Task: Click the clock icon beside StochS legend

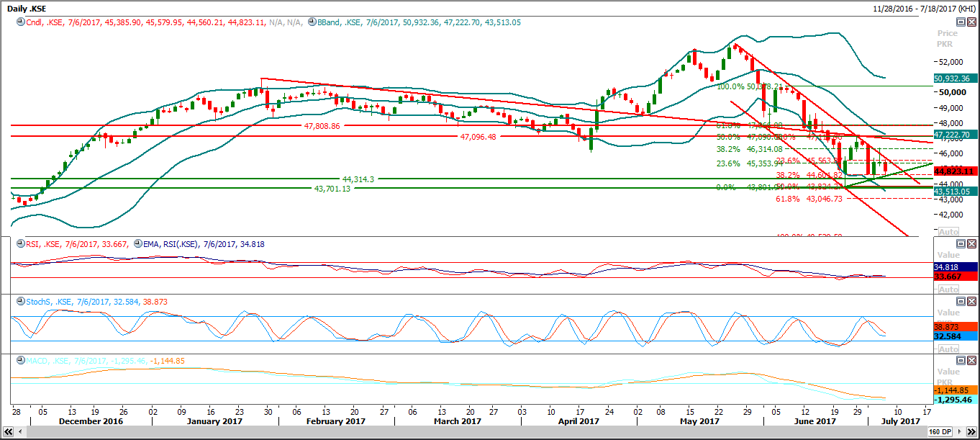Action: click(x=20, y=302)
